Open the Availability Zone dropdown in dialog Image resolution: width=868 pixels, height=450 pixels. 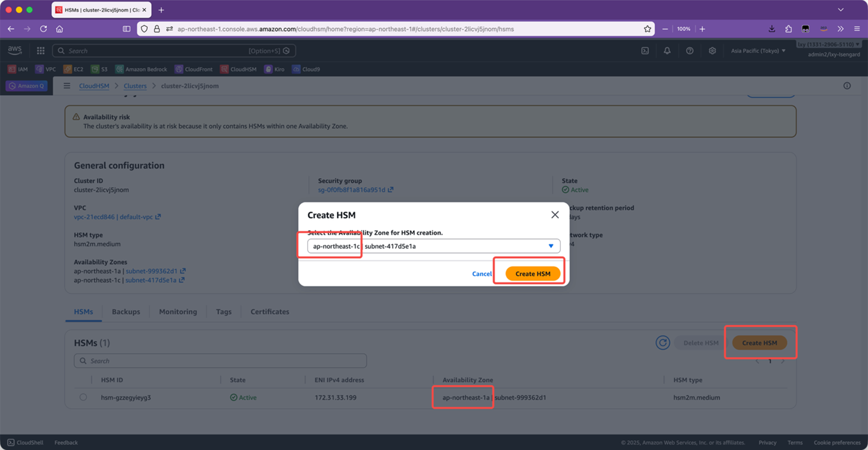[x=551, y=246]
